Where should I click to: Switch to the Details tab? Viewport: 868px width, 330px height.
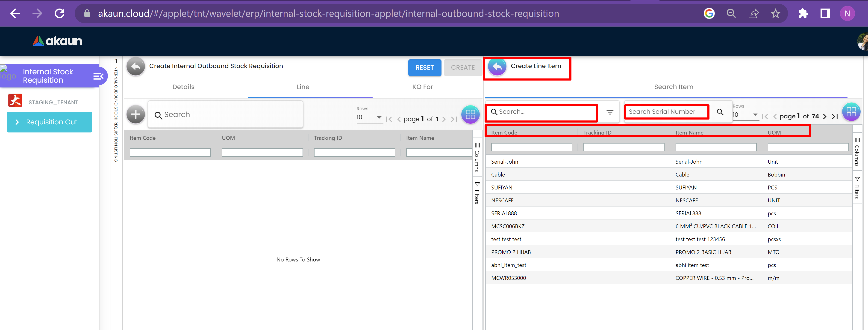point(183,87)
